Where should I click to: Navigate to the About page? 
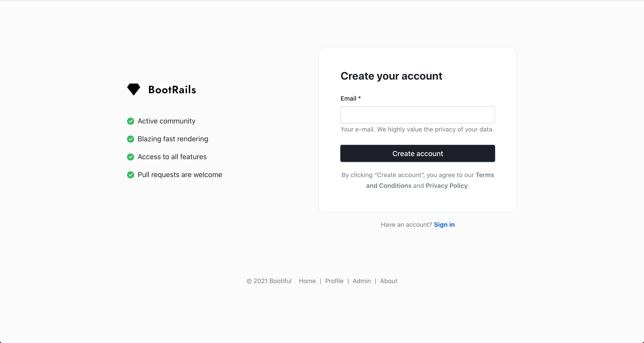click(x=388, y=281)
